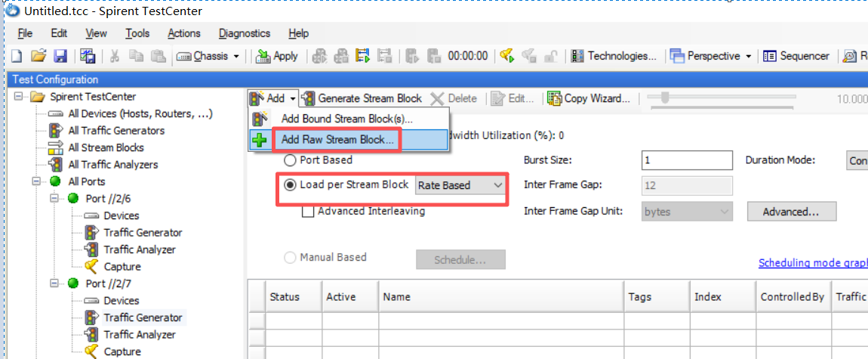Open the Tools menu

[137, 33]
